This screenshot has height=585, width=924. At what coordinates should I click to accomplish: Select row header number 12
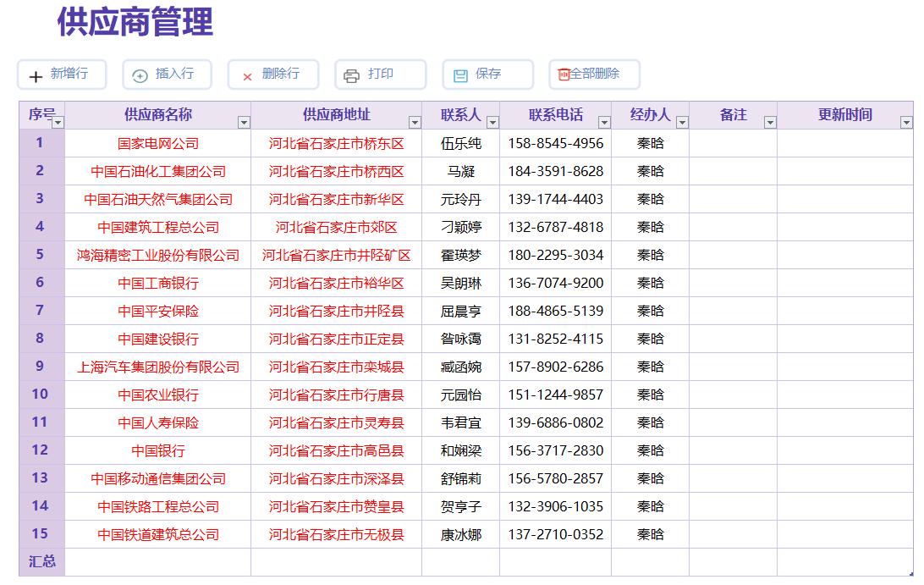pyautogui.click(x=41, y=450)
